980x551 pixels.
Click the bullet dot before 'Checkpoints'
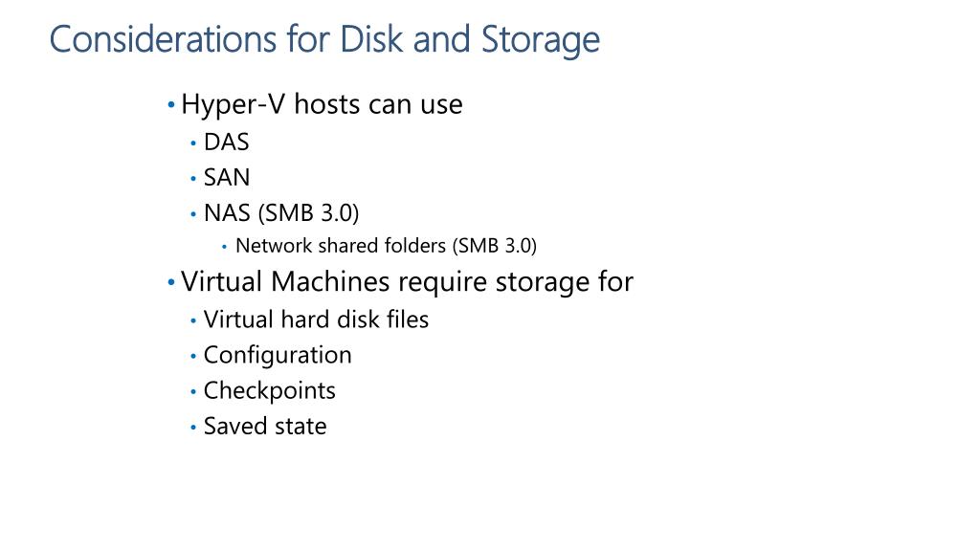(x=193, y=392)
